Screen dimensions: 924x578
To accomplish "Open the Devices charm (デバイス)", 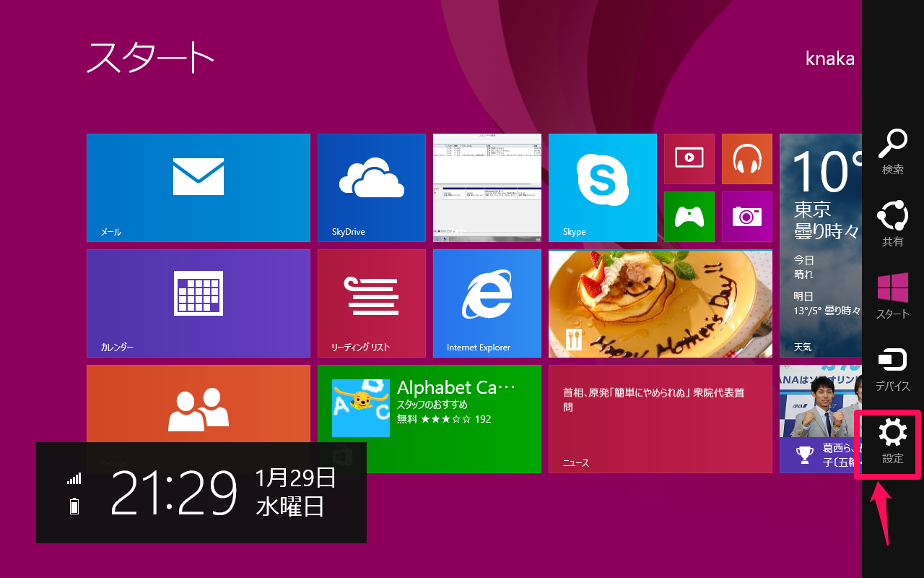I will [x=893, y=368].
